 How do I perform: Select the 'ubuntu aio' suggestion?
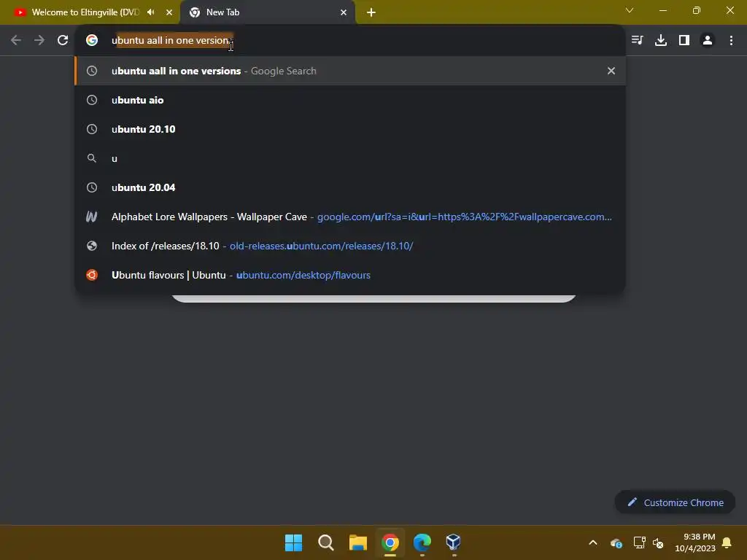[x=350, y=100]
